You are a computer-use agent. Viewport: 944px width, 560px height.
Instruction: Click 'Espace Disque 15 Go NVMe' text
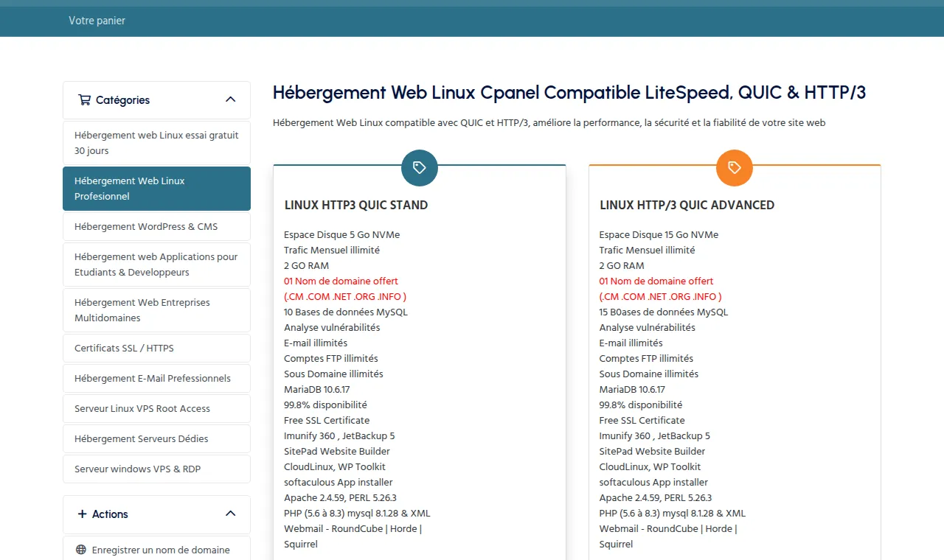(659, 234)
